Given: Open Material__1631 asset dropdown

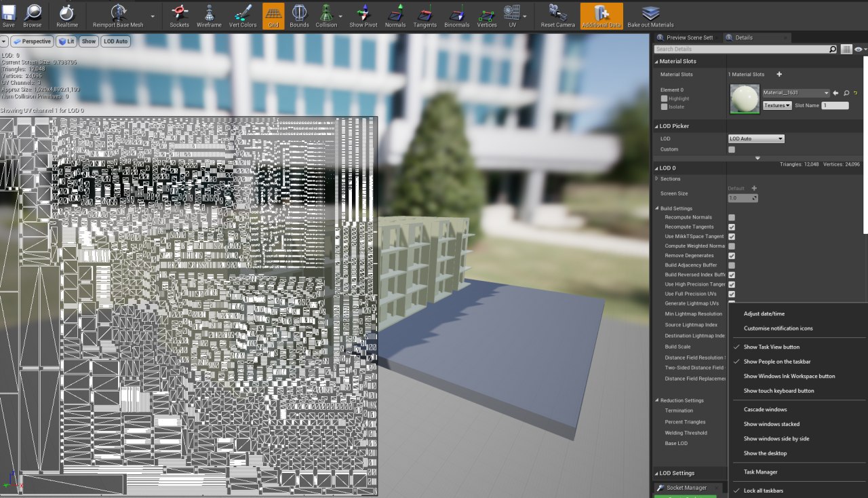Looking at the screenshot, I should pyautogui.click(x=795, y=93).
